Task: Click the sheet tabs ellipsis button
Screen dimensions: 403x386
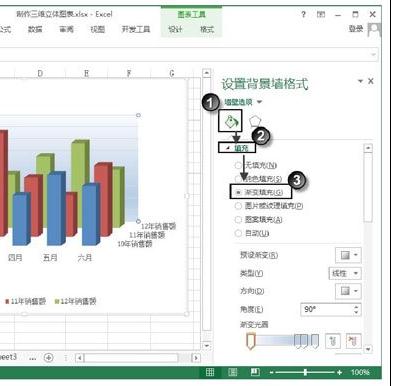Action: click(32, 358)
